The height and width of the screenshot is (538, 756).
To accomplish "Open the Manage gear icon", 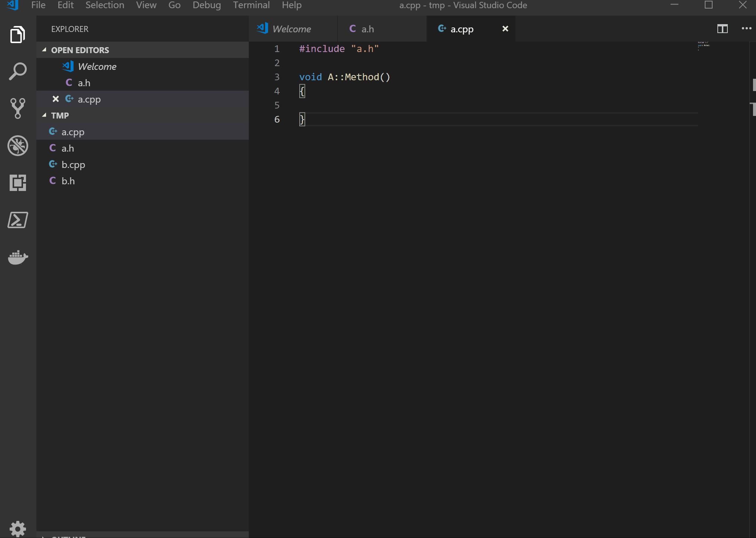I will coord(17,528).
